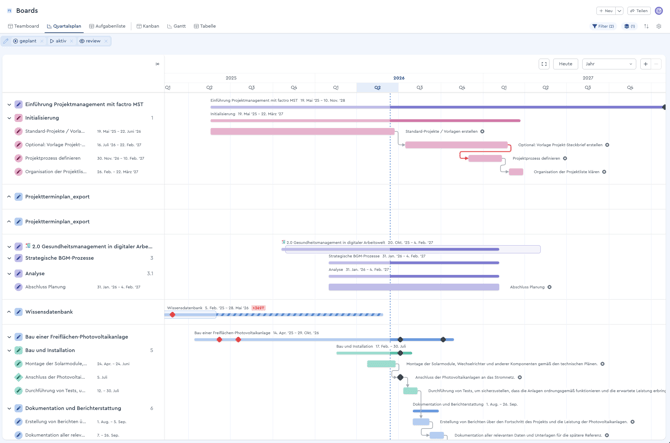Click Anschluss der Photovoltaik milestone diamond icon in list
670x443 pixels.
(x=18, y=377)
